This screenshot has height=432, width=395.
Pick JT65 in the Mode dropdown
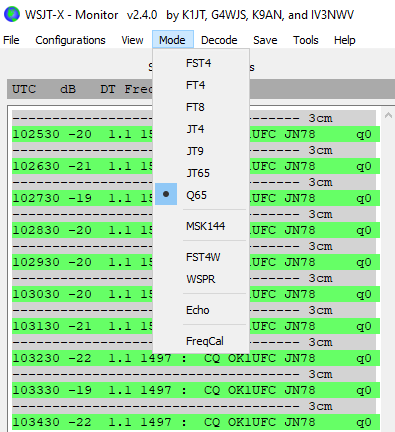[x=201, y=173]
